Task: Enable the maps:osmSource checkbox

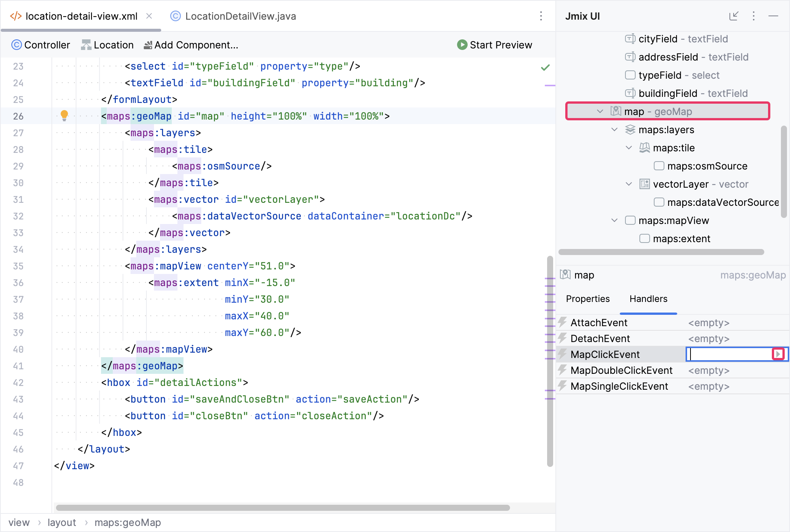Action: pos(659,166)
